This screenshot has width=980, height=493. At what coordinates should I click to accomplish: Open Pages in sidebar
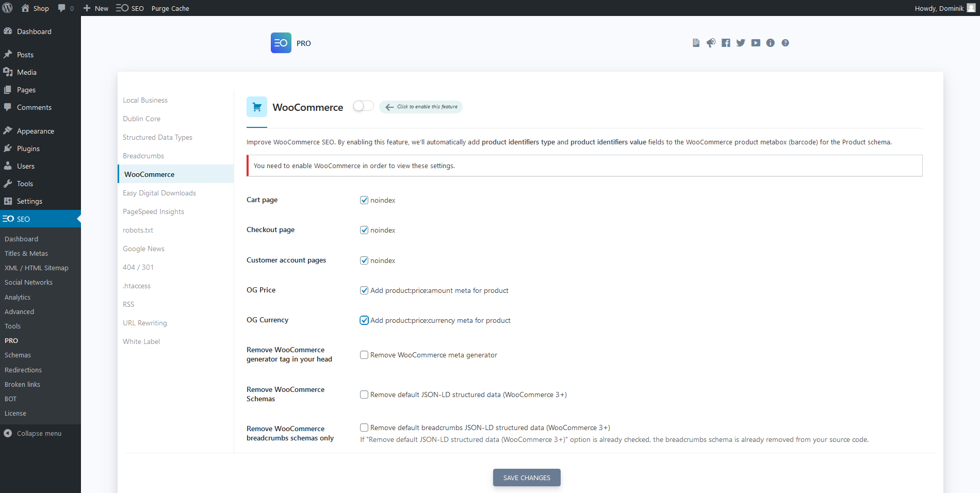pos(40,90)
